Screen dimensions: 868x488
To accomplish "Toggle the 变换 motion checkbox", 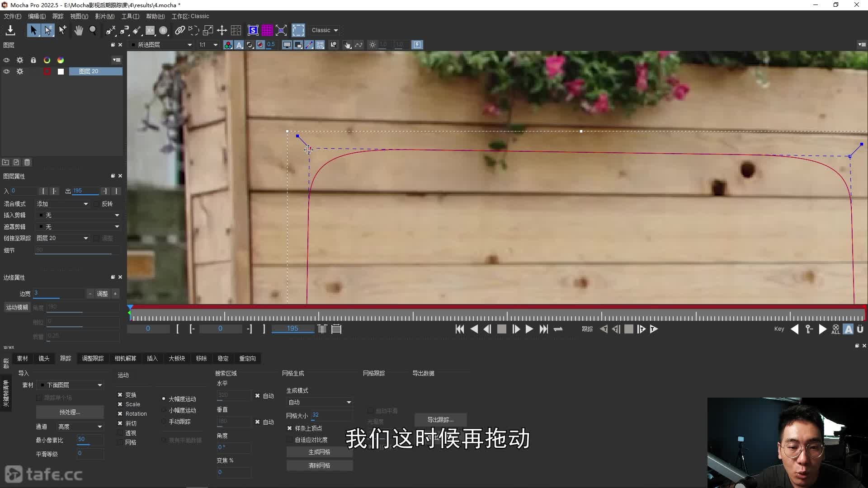I will click(x=120, y=395).
